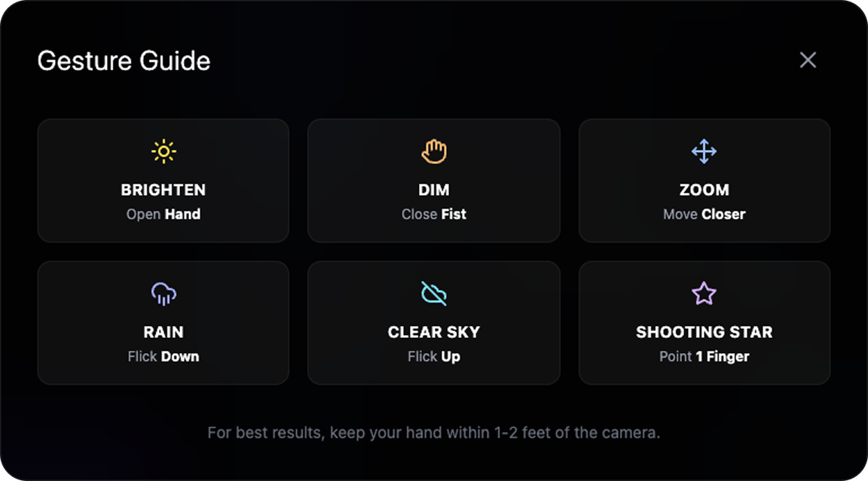Click the RAIN card title
The height and width of the screenshot is (481, 868).
click(x=164, y=332)
